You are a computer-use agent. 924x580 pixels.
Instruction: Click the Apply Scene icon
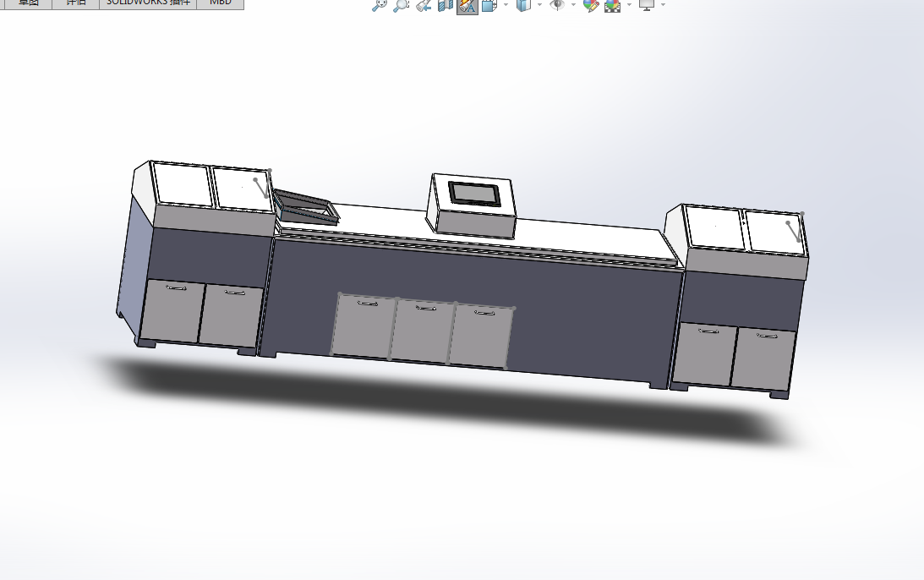pos(613,5)
